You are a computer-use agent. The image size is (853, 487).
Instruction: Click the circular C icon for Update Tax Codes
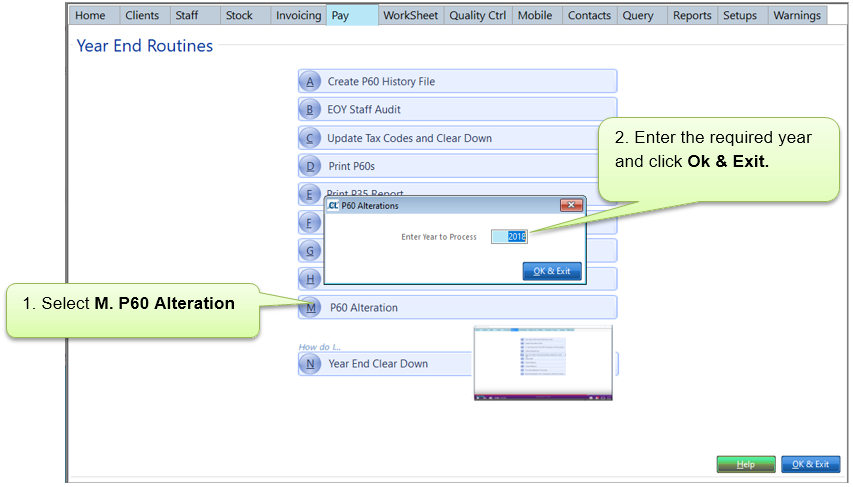point(310,138)
